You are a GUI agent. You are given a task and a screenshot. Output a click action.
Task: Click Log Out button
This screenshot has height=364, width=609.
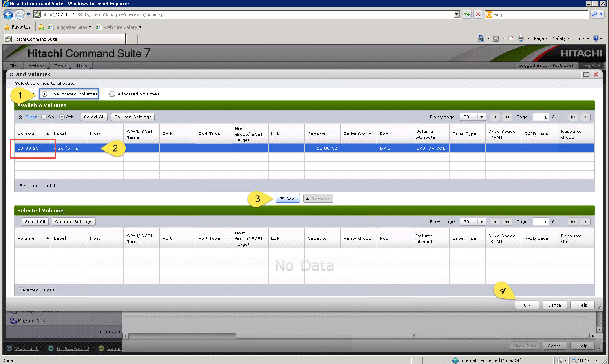click(591, 66)
